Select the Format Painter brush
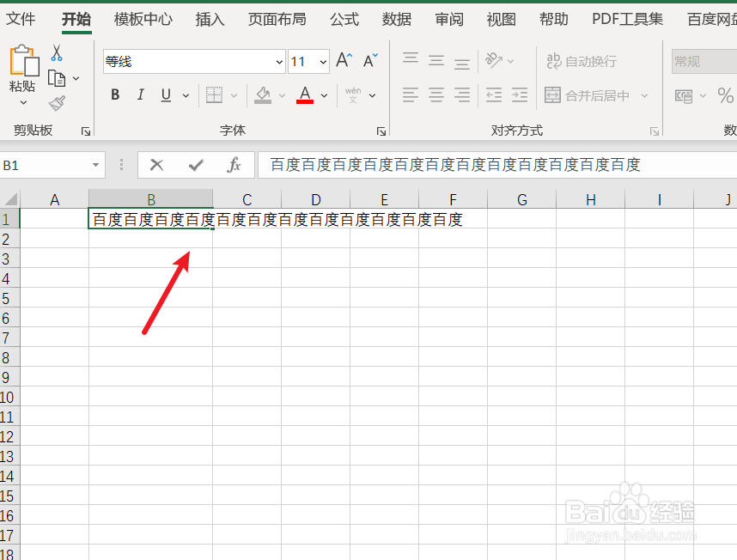 (57, 103)
